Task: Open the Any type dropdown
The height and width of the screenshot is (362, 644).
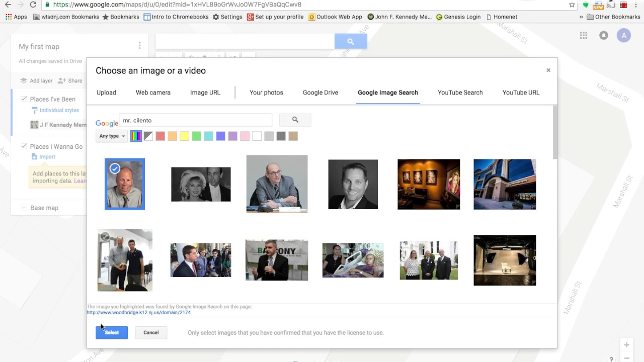Action: (112, 136)
